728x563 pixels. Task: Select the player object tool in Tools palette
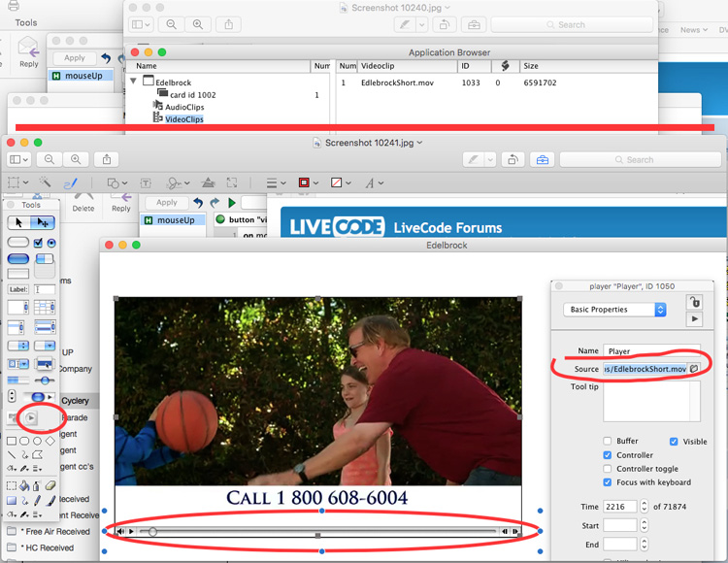31,417
